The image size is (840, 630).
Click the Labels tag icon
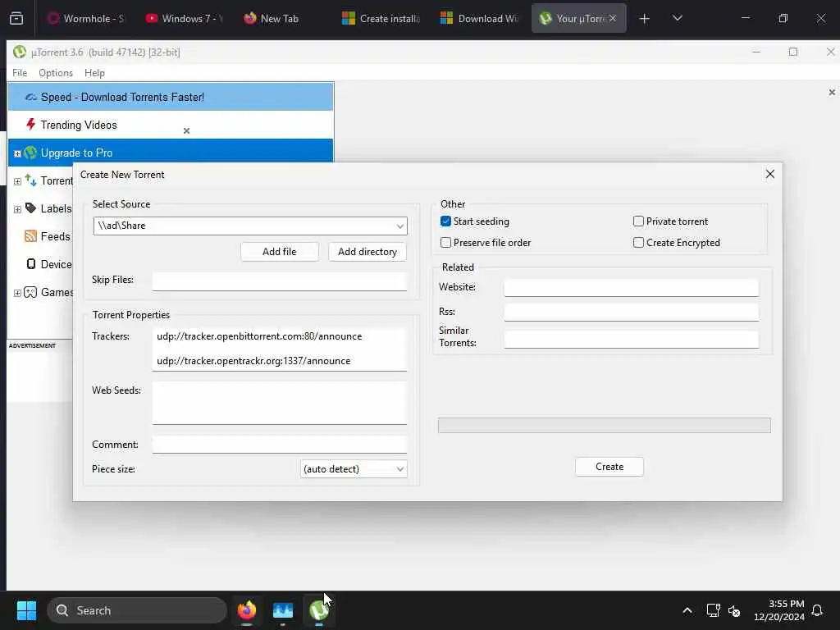(30, 208)
